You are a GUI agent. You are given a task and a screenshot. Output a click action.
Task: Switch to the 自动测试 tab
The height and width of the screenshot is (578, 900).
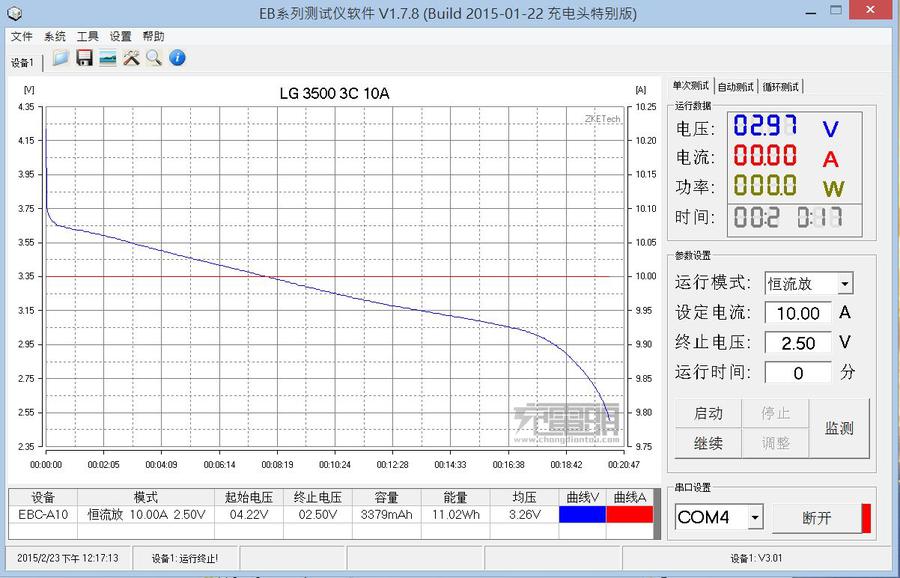(736, 87)
